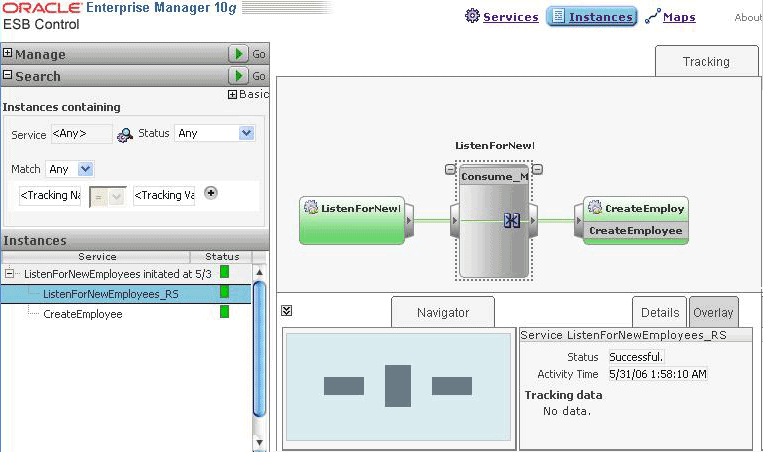
Task: Collapse the lower panel with double-chevron icon
Action: point(287,310)
